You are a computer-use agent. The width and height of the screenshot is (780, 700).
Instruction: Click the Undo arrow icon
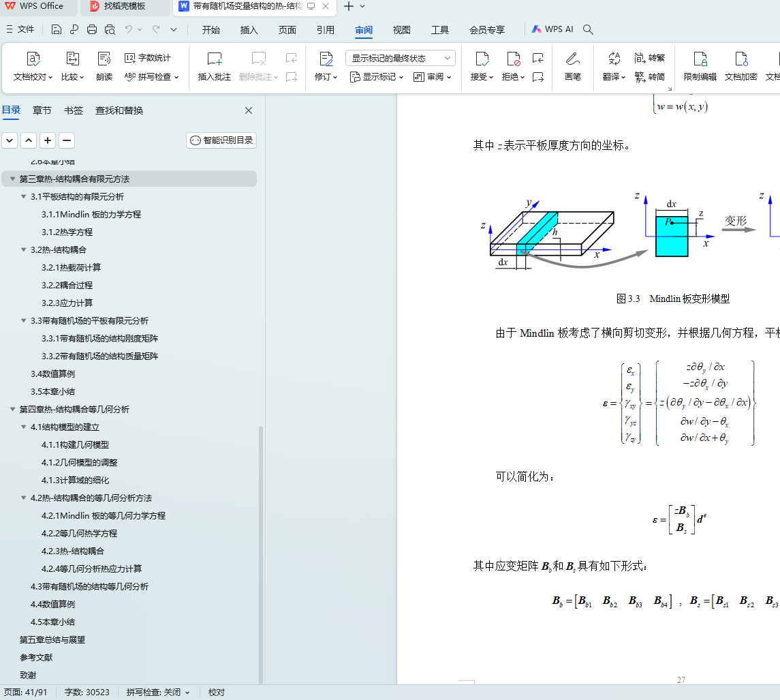[x=128, y=30]
